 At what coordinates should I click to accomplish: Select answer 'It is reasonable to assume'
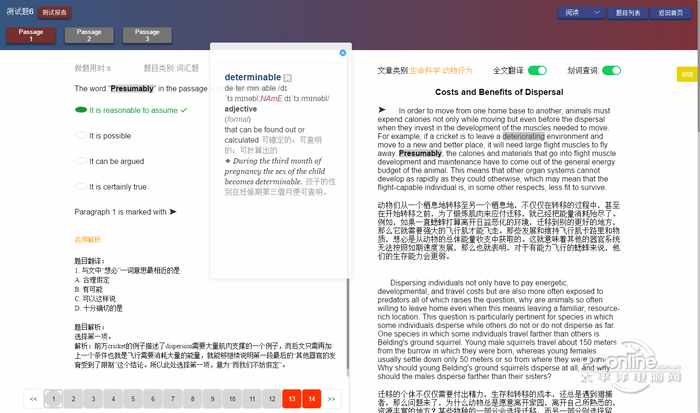(x=133, y=110)
